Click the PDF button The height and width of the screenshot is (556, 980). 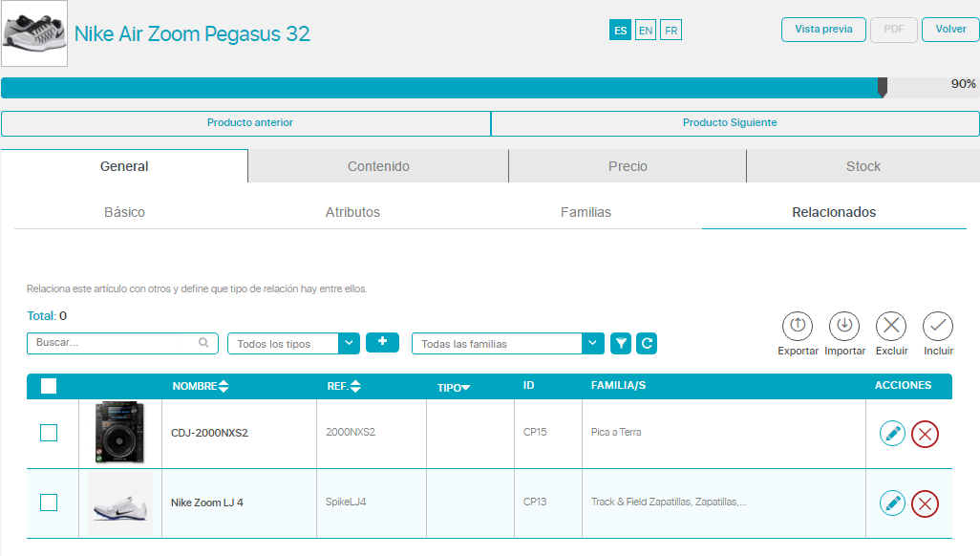(x=894, y=30)
